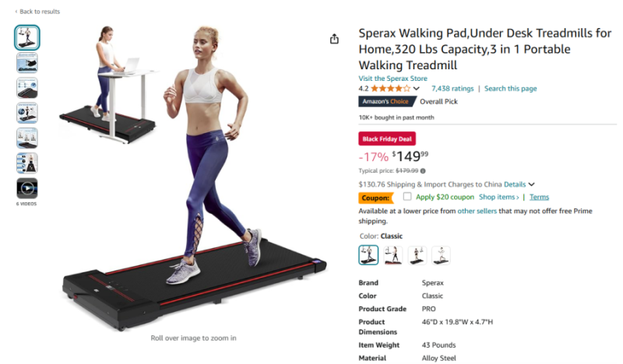623x364 pixels.
Task: Open Shop items coupon link
Action: (498, 197)
